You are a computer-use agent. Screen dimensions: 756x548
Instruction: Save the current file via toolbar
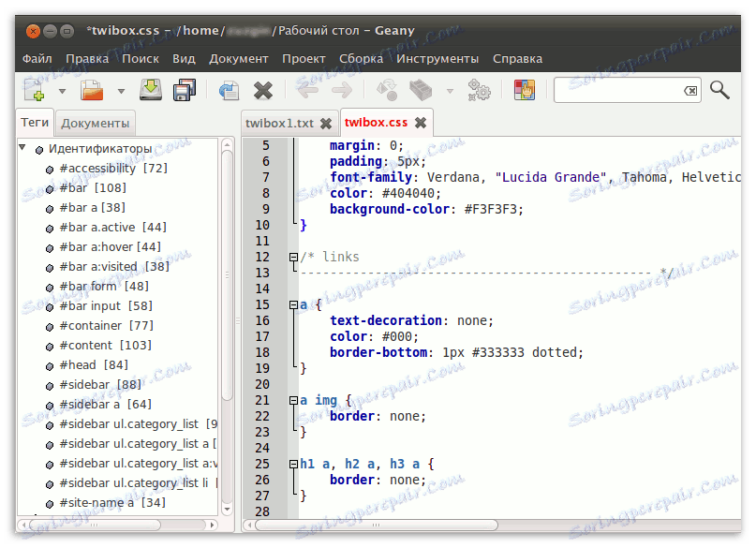click(x=151, y=90)
